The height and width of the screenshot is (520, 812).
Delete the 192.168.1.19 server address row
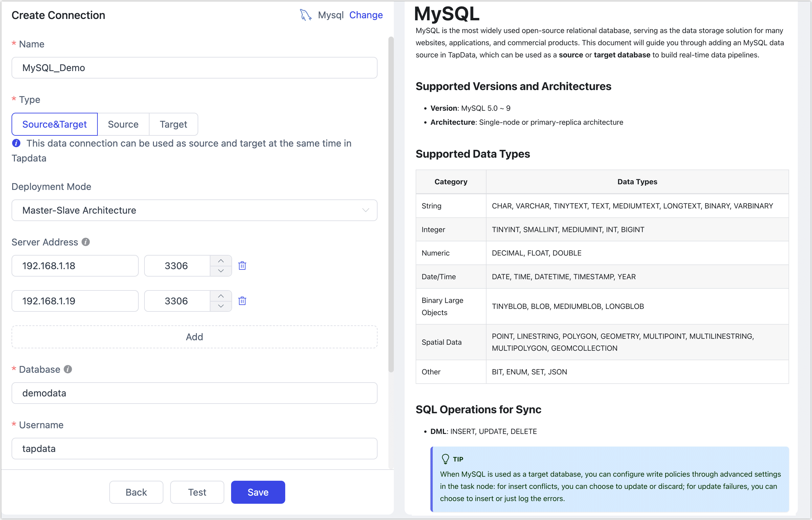click(242, 301)
